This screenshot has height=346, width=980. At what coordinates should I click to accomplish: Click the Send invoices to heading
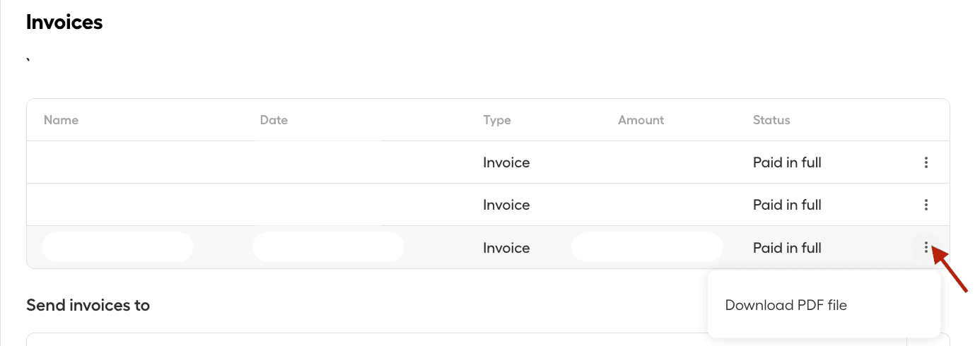pos(88,305)
